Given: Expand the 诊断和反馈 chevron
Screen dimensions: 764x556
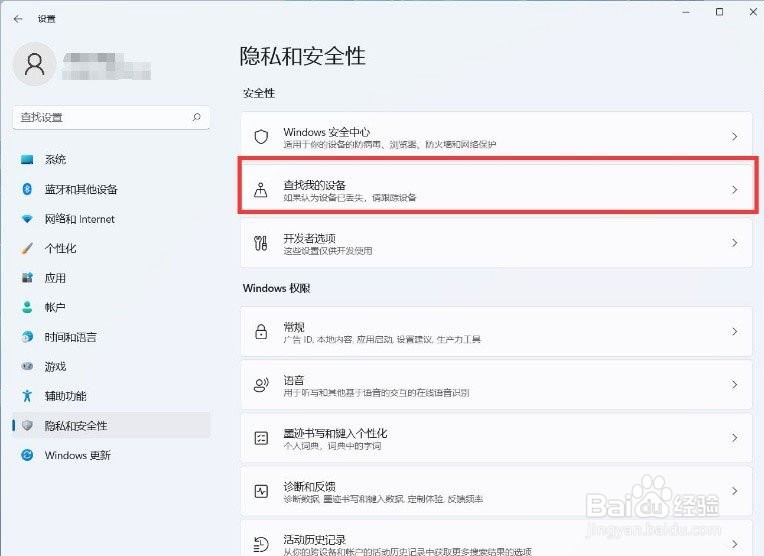Looking at the screenshot, I should click(734, 491).
